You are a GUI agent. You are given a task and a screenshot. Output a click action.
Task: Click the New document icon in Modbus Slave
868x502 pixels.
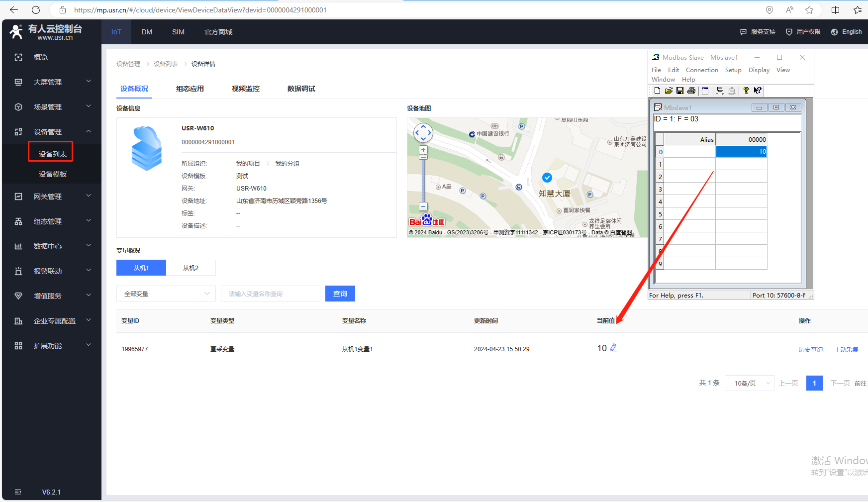(x=657, y=91)
